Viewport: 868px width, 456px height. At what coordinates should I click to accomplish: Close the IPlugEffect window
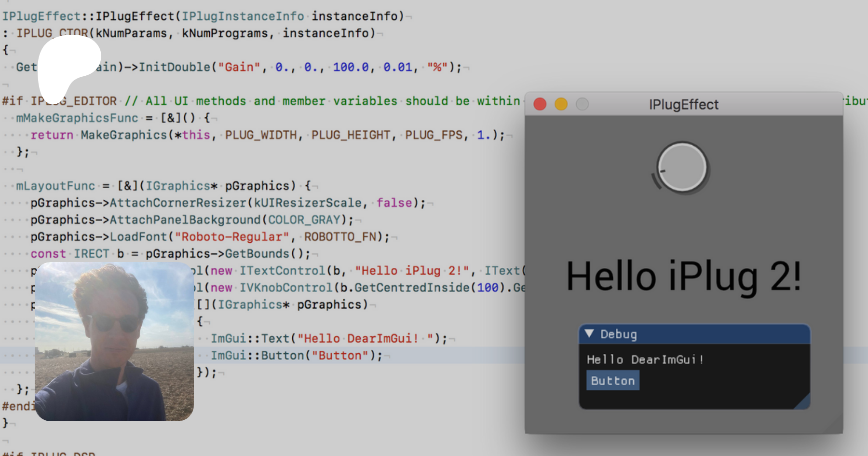tap(540, 104)
